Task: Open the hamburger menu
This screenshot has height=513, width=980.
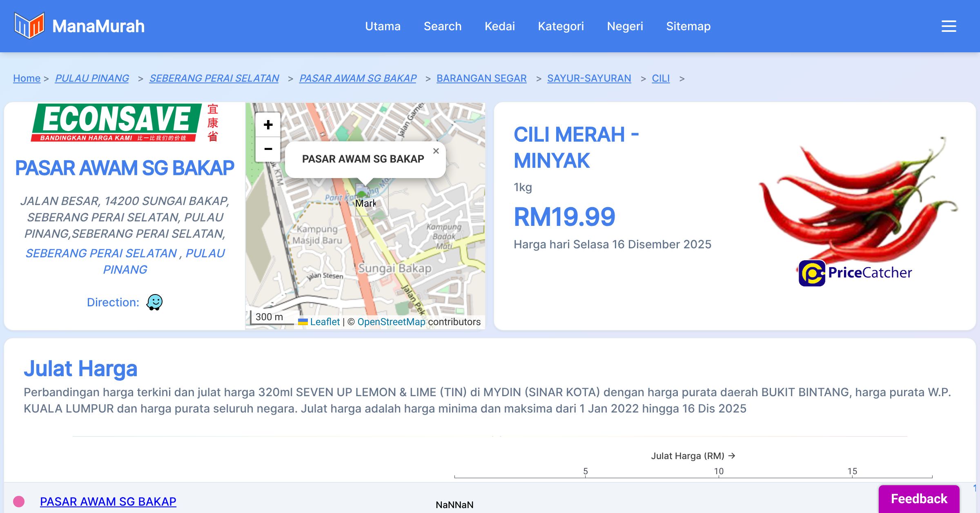Action: 949,26
